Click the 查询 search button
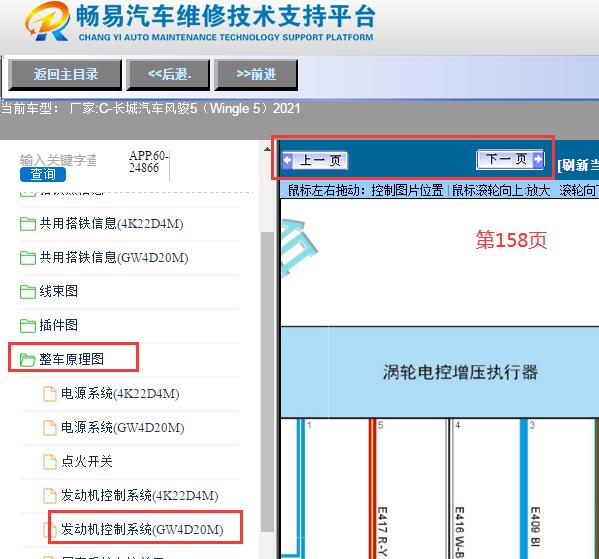The image size is (599, 559). click(43, 175)
